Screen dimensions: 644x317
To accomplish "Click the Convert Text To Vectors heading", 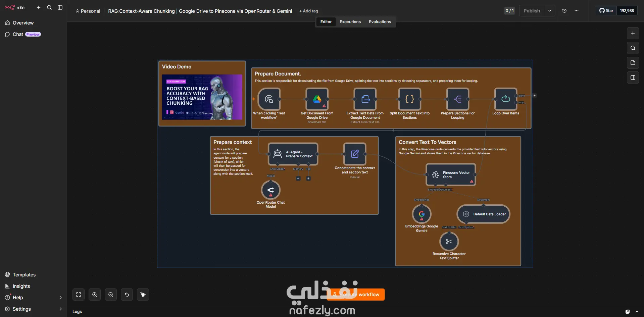I will pyautogui.click(x=428, y=142).
